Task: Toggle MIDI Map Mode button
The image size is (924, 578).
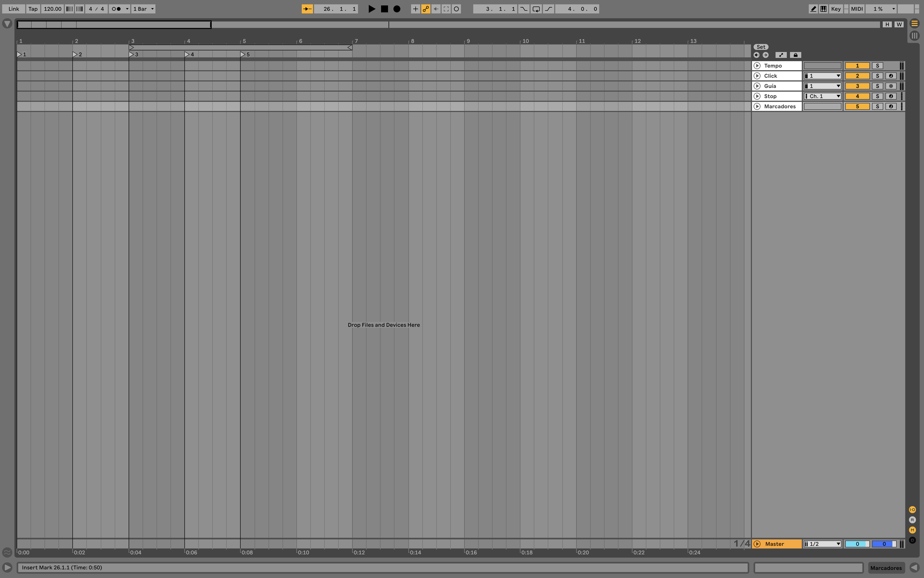Action: pos(857,9)
